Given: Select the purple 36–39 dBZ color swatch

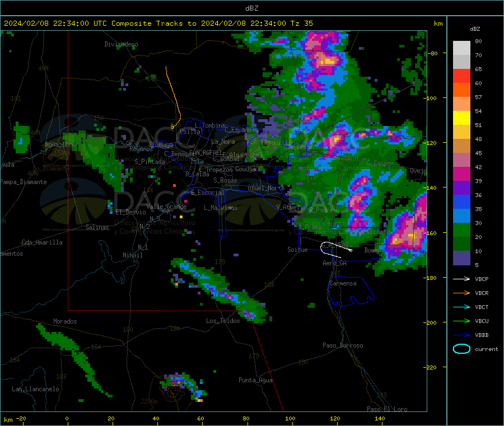Looking at the screenshot, I should [461, 188].
